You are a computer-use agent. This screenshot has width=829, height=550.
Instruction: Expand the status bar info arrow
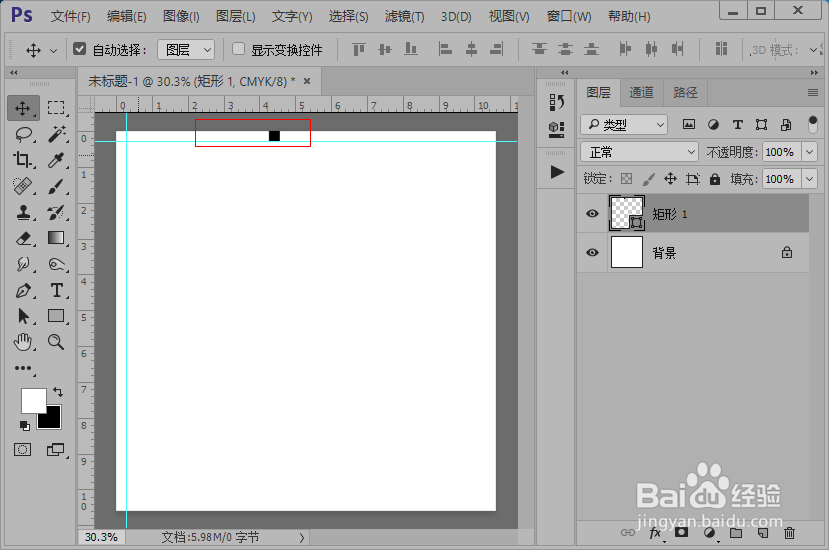pos(301,538)
